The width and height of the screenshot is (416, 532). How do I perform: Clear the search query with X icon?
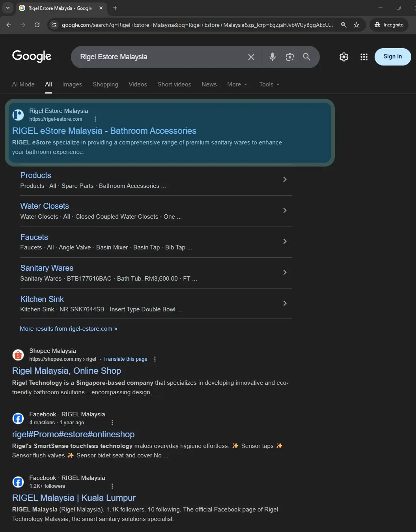coord(251,57)
